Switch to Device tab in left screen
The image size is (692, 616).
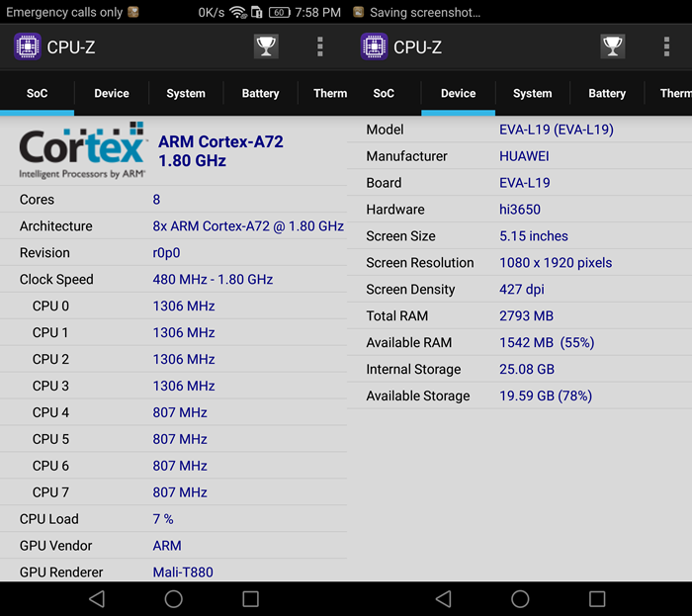point(112,94)
